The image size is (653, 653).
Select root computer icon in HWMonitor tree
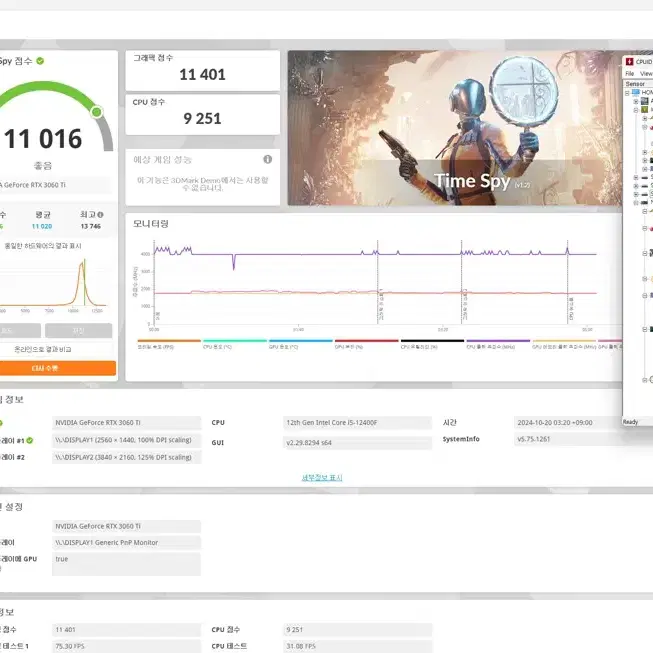636,92
